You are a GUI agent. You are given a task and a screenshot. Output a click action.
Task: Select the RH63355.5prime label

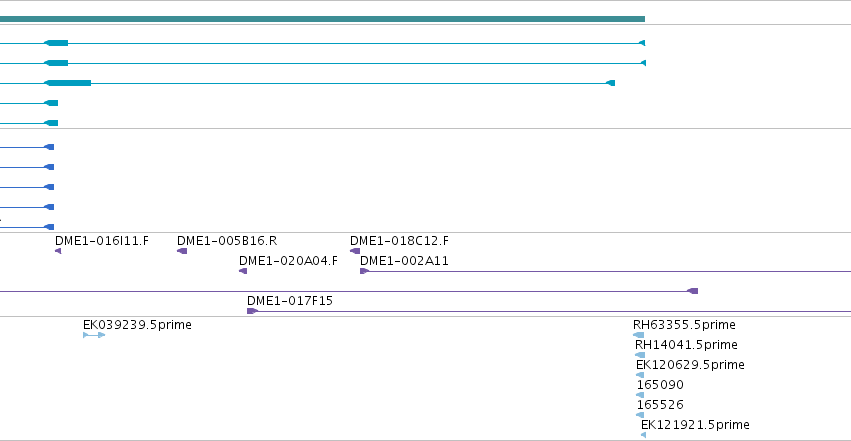(x=684, y=325)
